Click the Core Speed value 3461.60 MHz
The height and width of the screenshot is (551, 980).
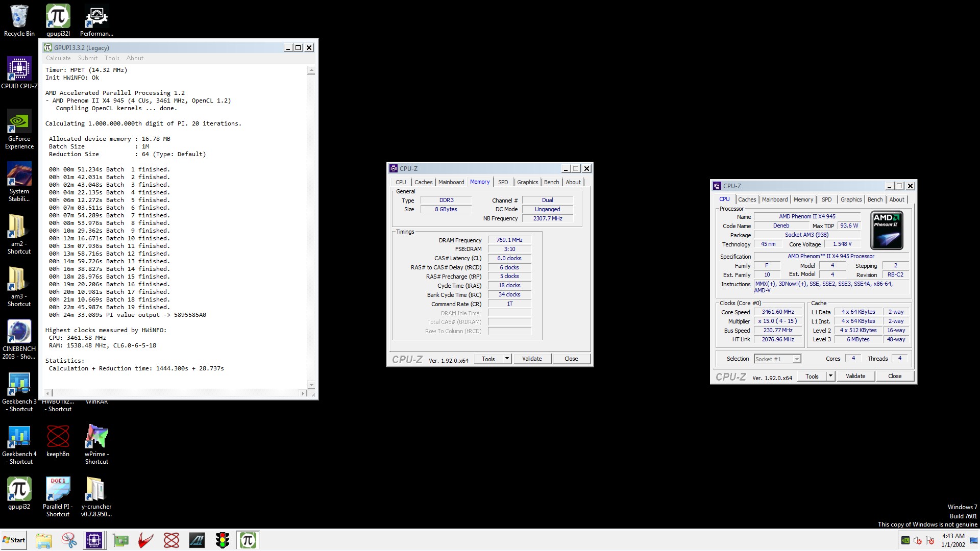(x=778, y=312)
